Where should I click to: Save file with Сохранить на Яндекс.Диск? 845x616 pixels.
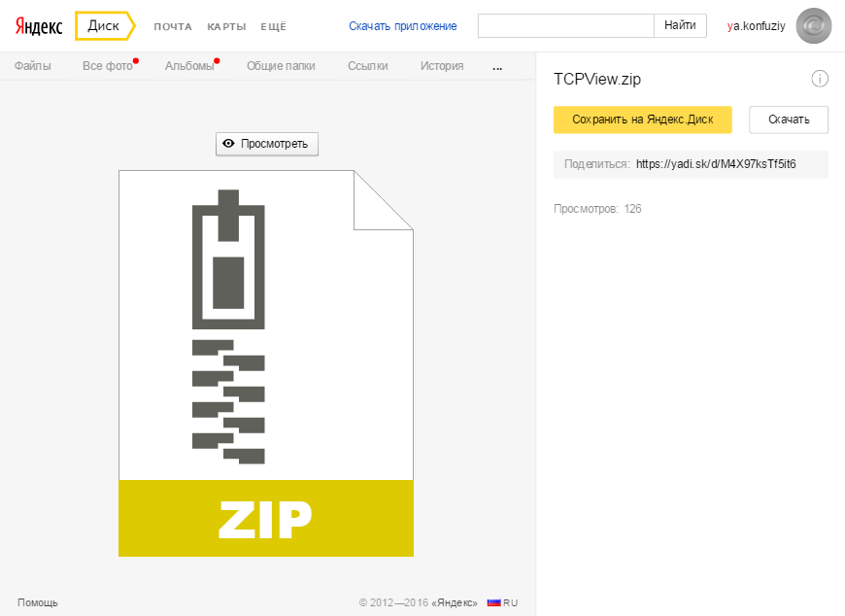[x=642, y=120]
